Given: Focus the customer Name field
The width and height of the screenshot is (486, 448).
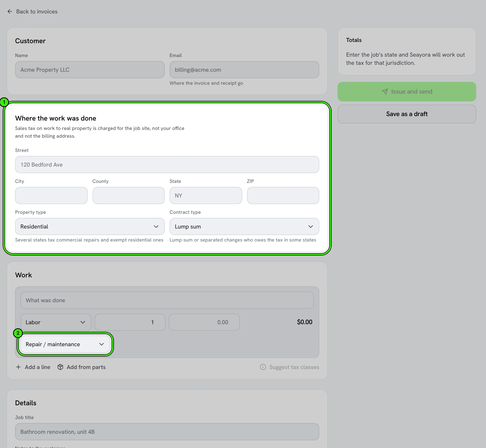Looking at the screenshot, I should coord(90,70).
